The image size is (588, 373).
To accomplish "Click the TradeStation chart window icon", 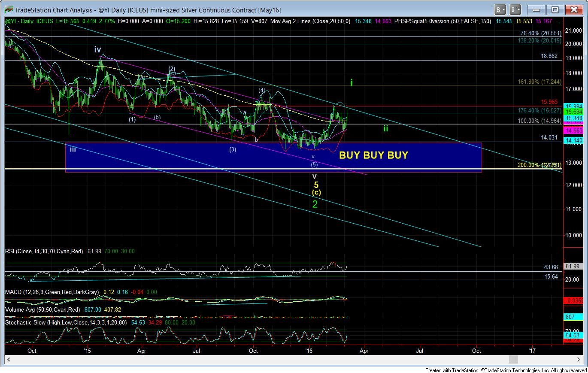I will coord(8,9).
